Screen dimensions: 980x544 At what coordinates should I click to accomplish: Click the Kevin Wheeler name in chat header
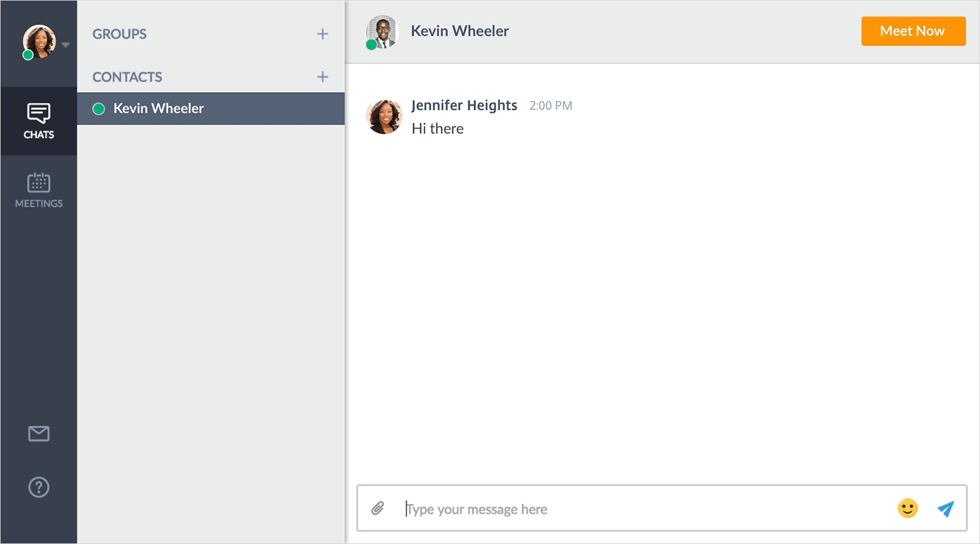click(459, 31)
